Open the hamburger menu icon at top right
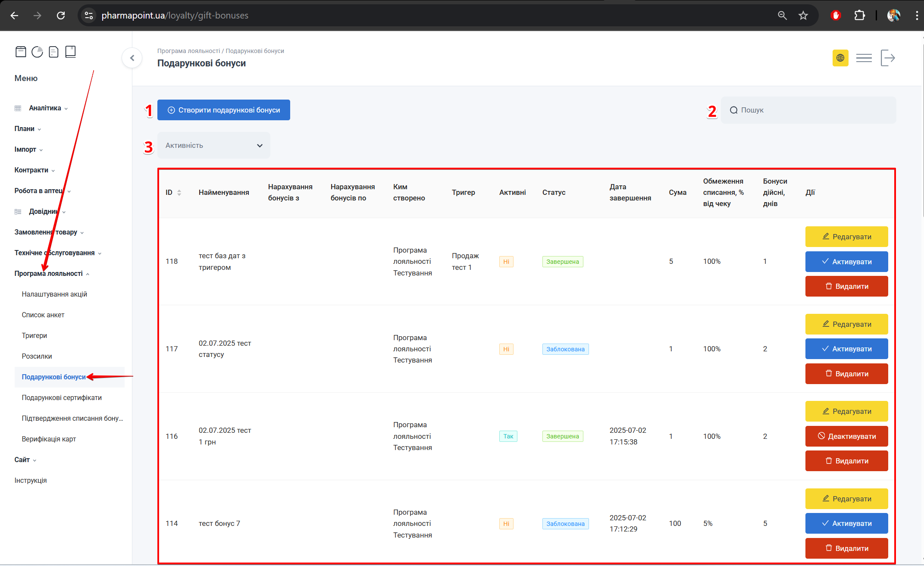Screen dimensions: 924x566 [x=864, y=58]
